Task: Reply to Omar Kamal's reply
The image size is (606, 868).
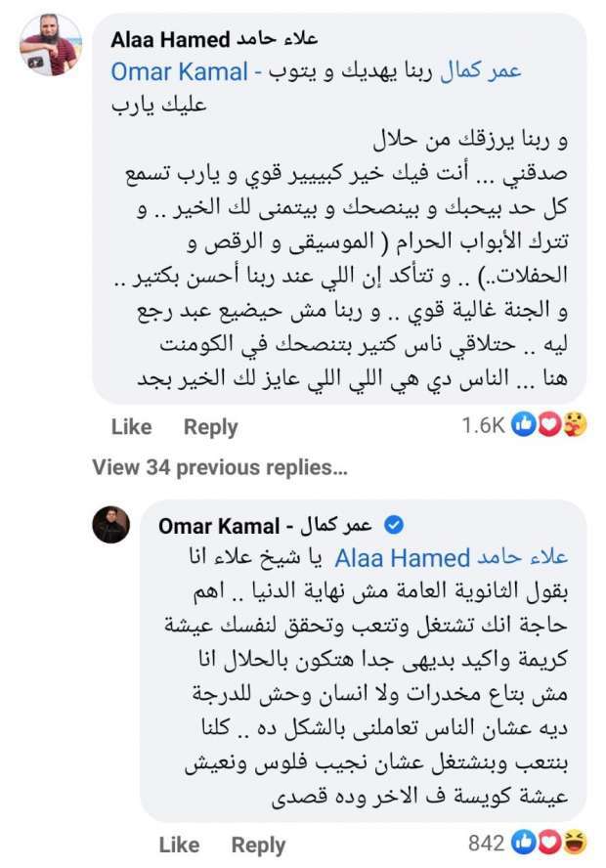Action: 258,846
